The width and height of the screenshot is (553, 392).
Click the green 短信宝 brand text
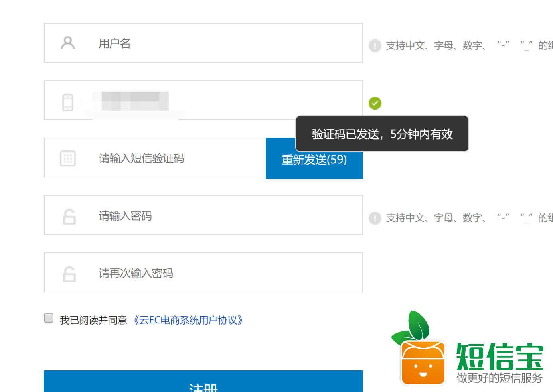point(500,357)
